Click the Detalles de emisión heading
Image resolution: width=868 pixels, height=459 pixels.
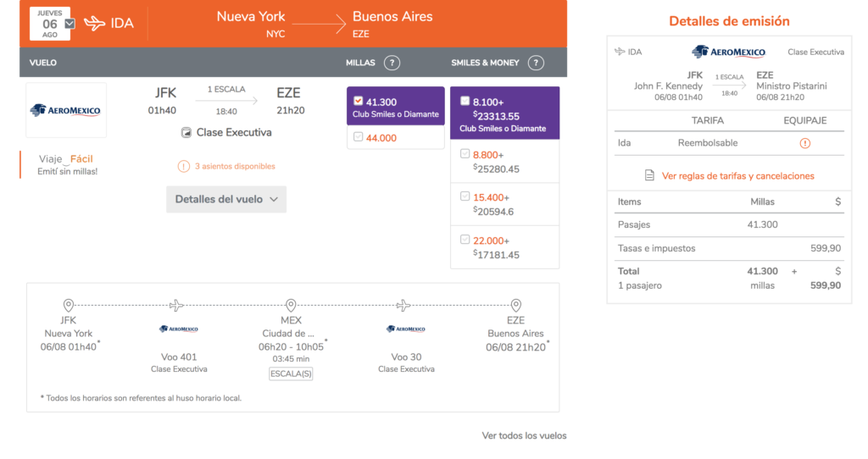(x=729, y=21)
